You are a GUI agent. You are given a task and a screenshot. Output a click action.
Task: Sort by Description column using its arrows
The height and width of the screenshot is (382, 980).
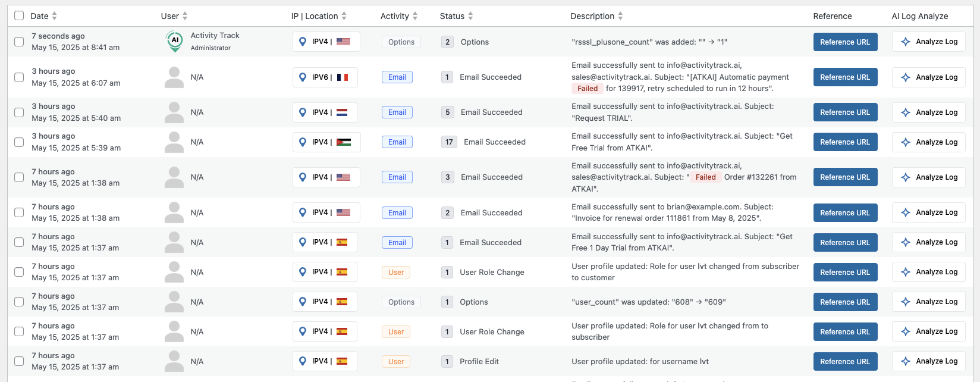coord(620,16)
